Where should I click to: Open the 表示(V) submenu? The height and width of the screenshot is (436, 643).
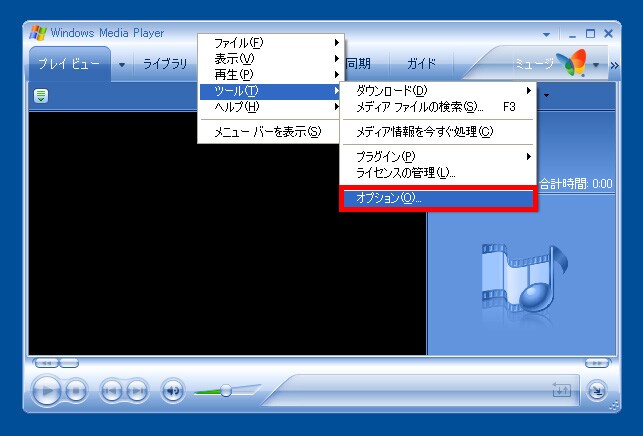(x=271, y=59)
